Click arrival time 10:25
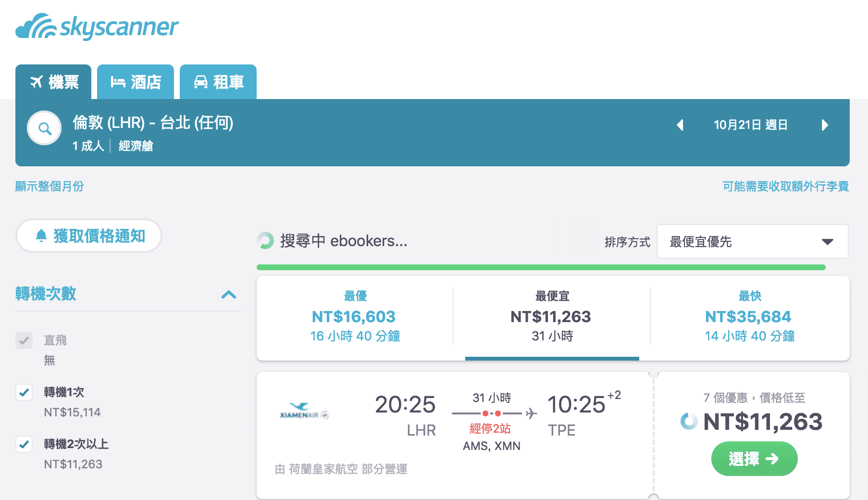The height and width of the screenshot is (500, 868). [576, 404]
